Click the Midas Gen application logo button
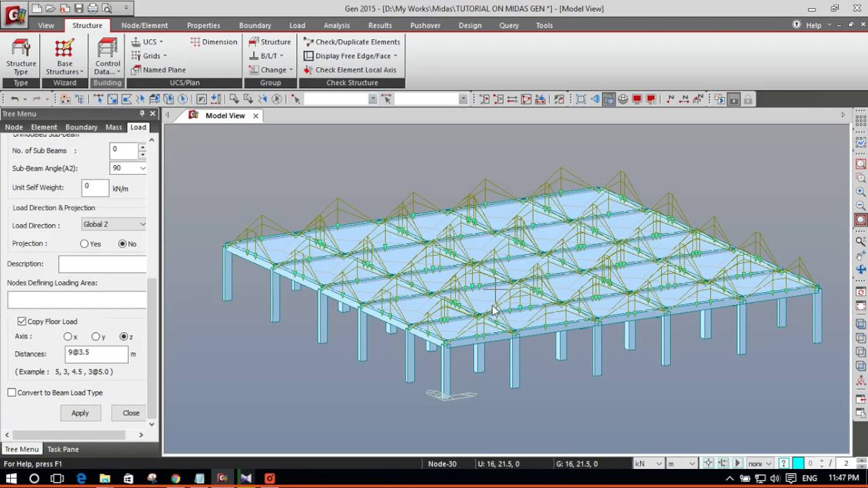The height and width of the screenshot is (488, 868). 14,14
